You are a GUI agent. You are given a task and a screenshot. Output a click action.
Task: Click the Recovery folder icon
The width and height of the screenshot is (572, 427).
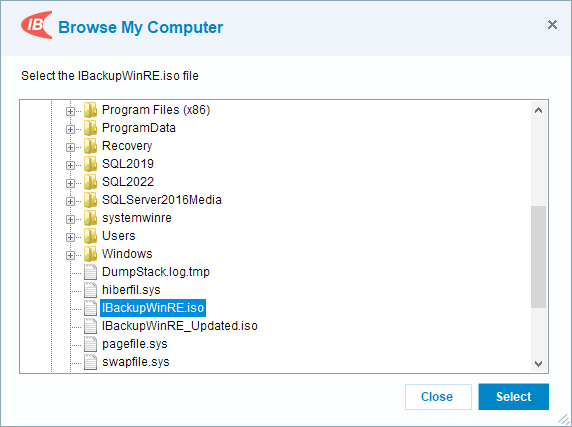[90, 146]
